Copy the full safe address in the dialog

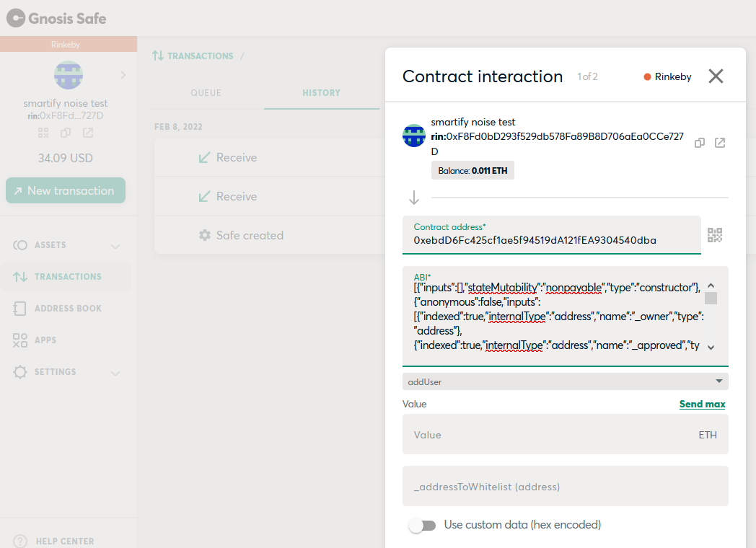(700, 143)
